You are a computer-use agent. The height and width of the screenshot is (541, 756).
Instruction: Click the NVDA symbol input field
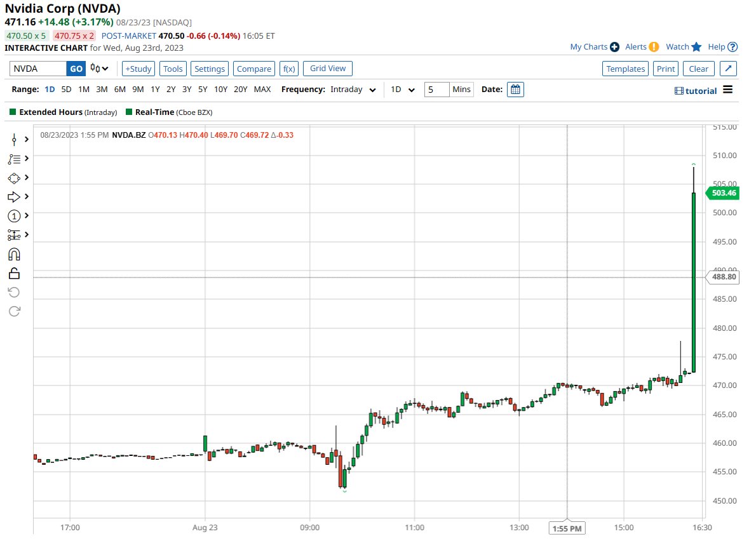pyautogui.click(x=38, y=69)
